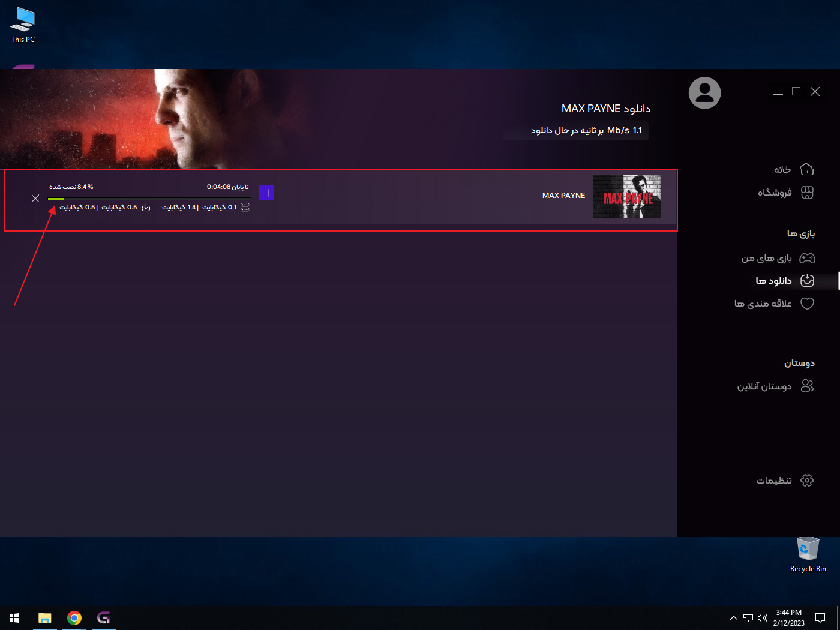Pause the Max Payne download
Image resolution: width=840 pixels, height=630 pixels.
266,193
